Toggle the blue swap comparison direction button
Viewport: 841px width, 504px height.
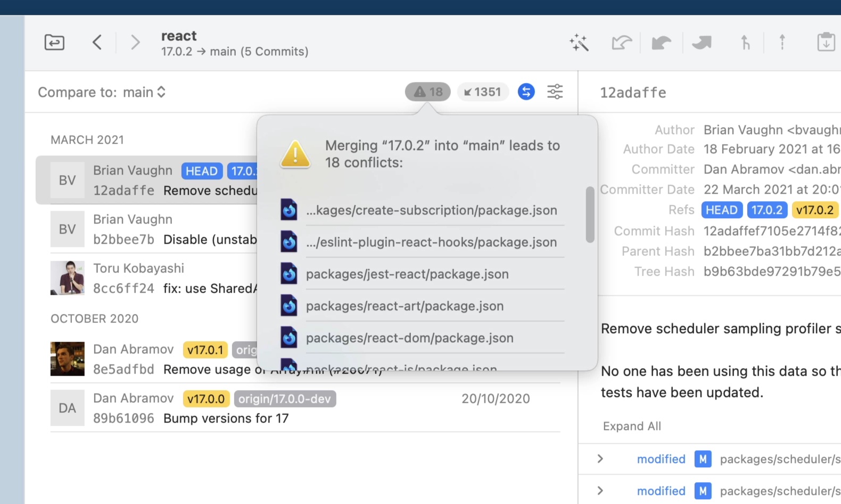526,92
